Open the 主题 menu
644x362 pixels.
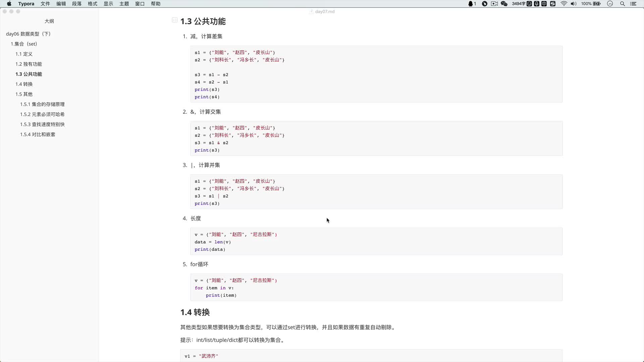[124, 4]
